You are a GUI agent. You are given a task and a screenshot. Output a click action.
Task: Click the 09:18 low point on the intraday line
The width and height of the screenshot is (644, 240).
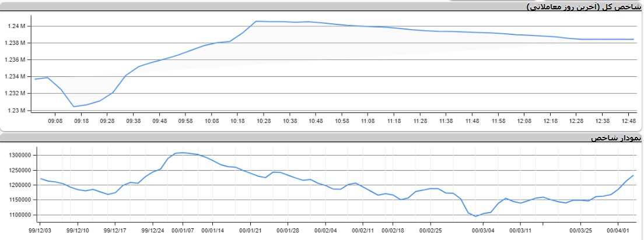(73, 107)
